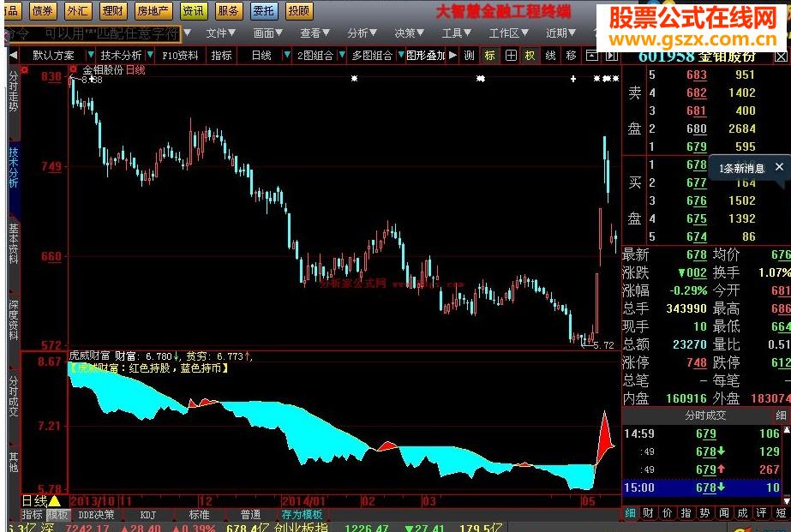Click the 测 measure tool icon

469,56
